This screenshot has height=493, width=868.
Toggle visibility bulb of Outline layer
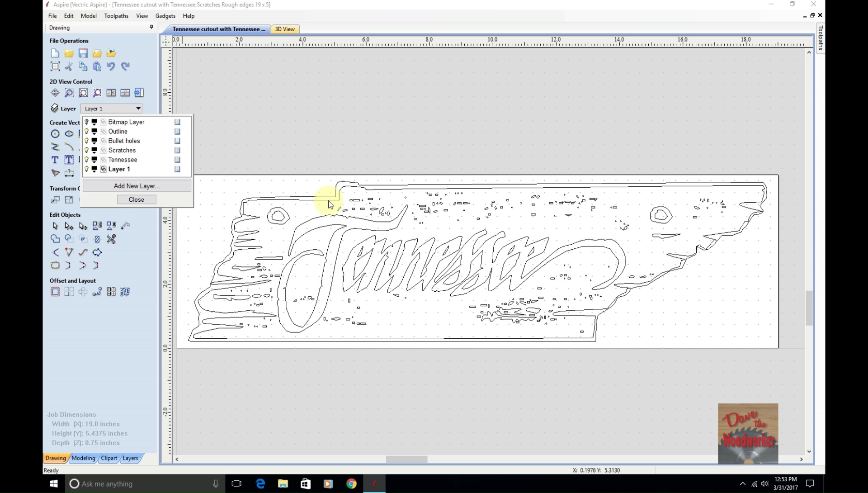(x=87, y=132)
